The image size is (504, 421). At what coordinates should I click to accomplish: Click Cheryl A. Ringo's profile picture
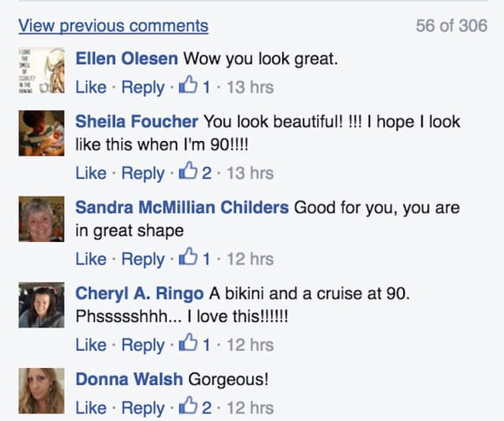click(x=42, y=305)
